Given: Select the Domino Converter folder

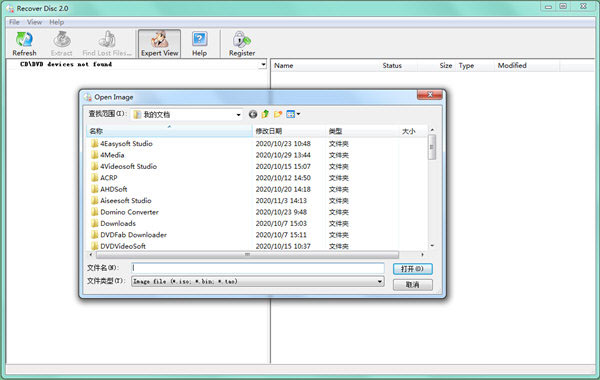Looking at the screenshot, I should [129, 212].
